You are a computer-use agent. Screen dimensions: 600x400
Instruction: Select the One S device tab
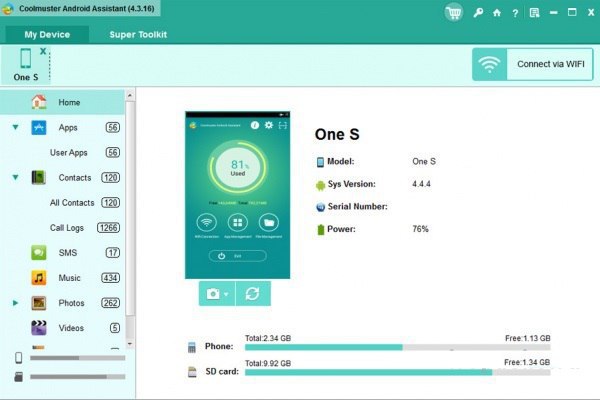[x=26, y=65]
